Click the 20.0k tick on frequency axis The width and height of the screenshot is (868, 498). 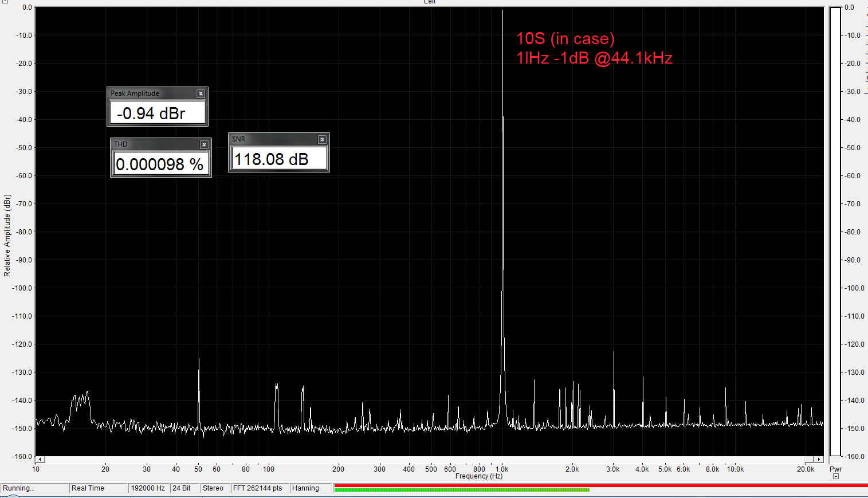(806, 469)
